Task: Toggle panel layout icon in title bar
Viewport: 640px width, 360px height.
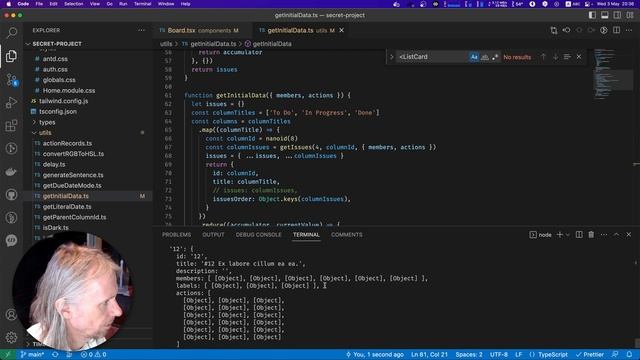Action: coord(604,15)
